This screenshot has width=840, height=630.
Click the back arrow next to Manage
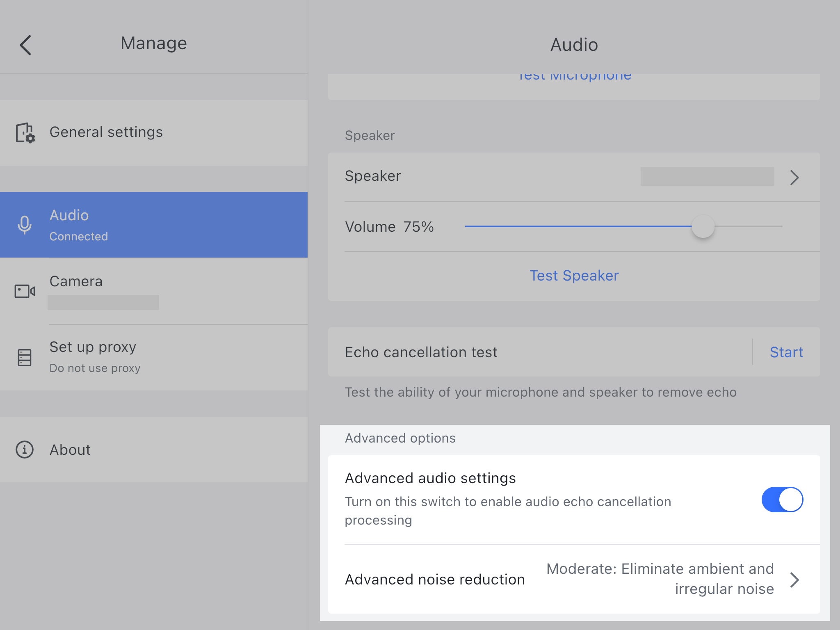coord(25,45)
